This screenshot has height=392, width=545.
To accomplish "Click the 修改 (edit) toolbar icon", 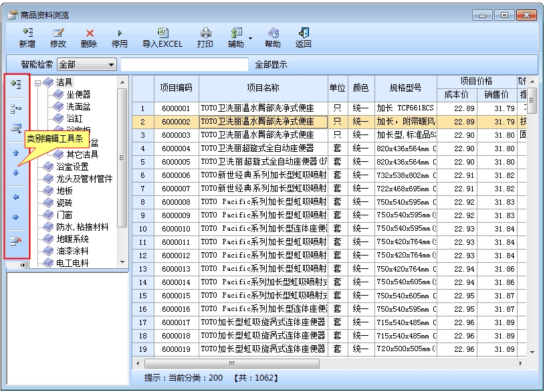I will click(x=58, y=33).
